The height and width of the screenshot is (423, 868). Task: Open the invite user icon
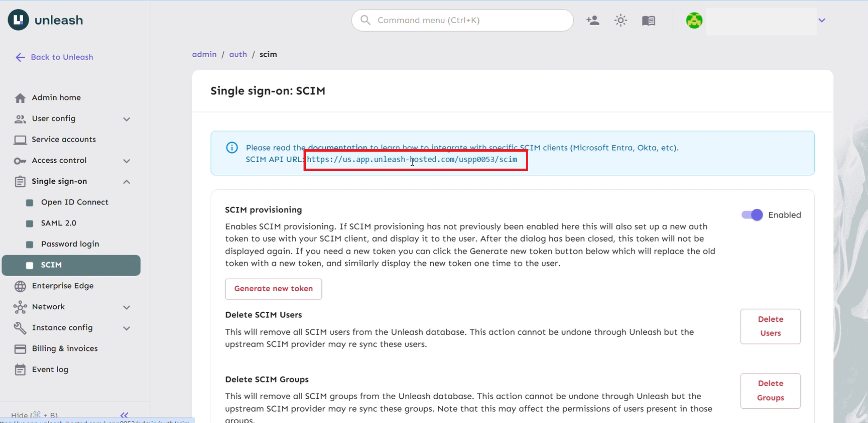(593, 20)
